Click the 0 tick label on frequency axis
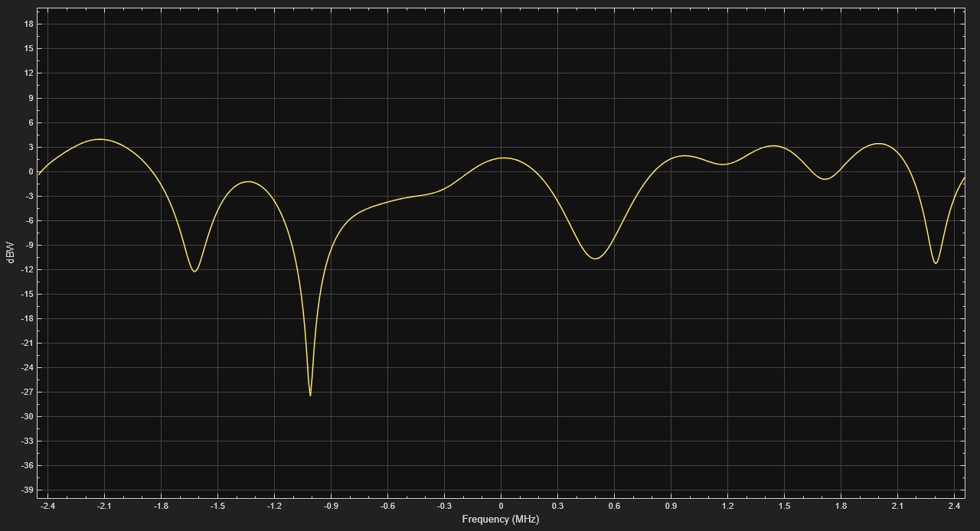Image resolution: width=980 pixels, height=531 pixels. 501,506
